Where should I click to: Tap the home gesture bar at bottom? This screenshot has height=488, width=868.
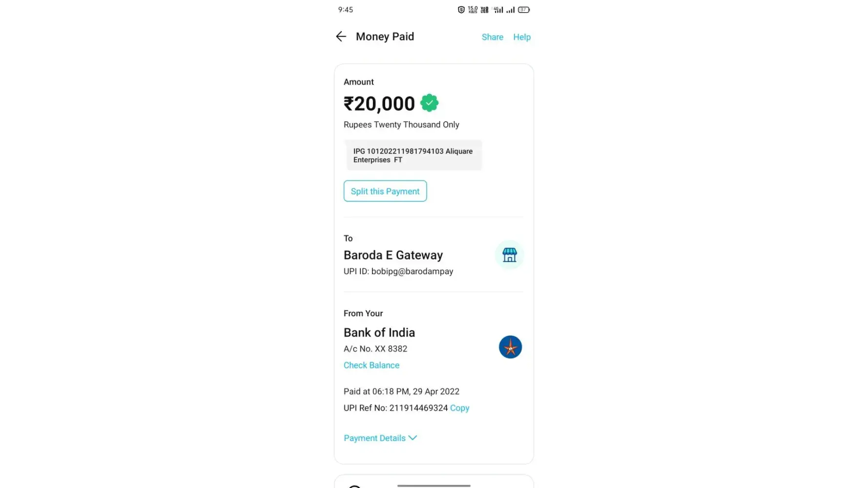(434, 486)
